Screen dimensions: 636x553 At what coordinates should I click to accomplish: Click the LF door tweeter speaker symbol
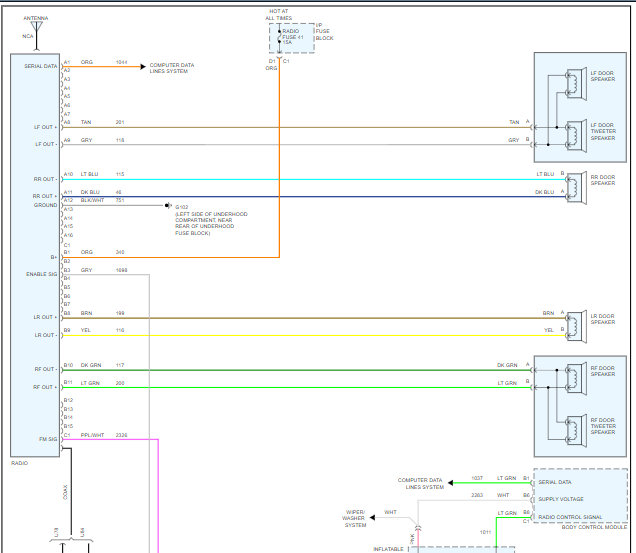point(575,133)
